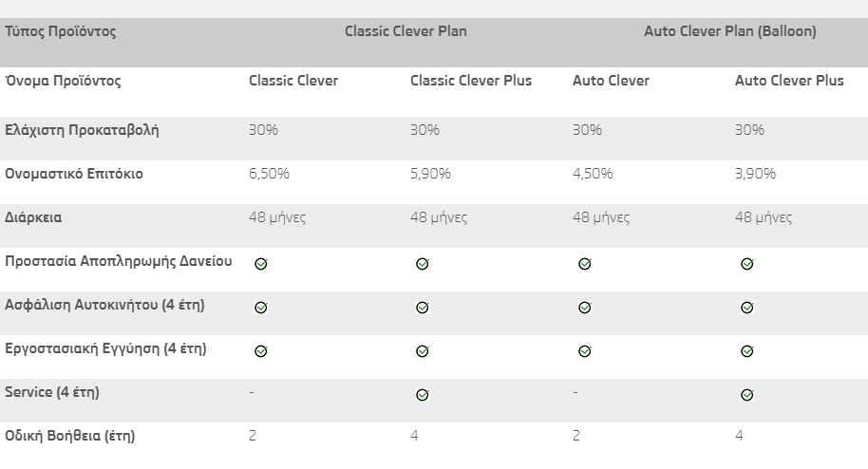Click Auto Clever Plus Service checkmark icon
The image size is (868, 469).
[x=747, y=395]
